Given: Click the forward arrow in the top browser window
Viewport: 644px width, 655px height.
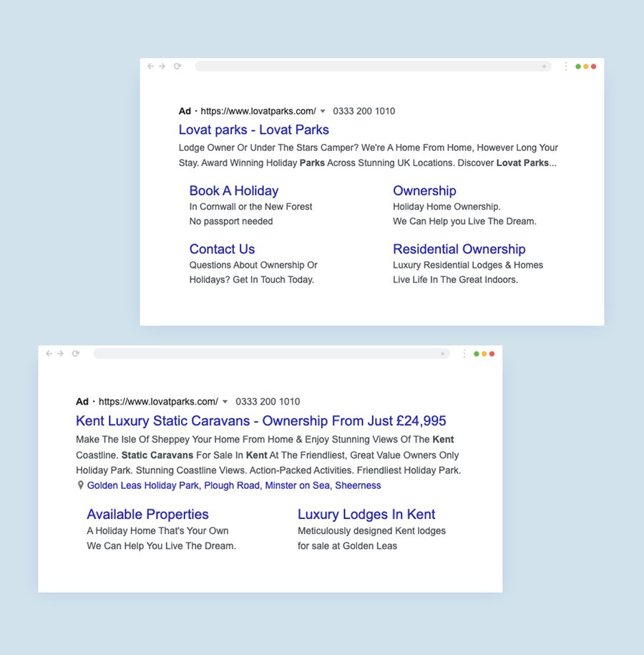Looking at the screenshot, I should (x=163, y=66).
